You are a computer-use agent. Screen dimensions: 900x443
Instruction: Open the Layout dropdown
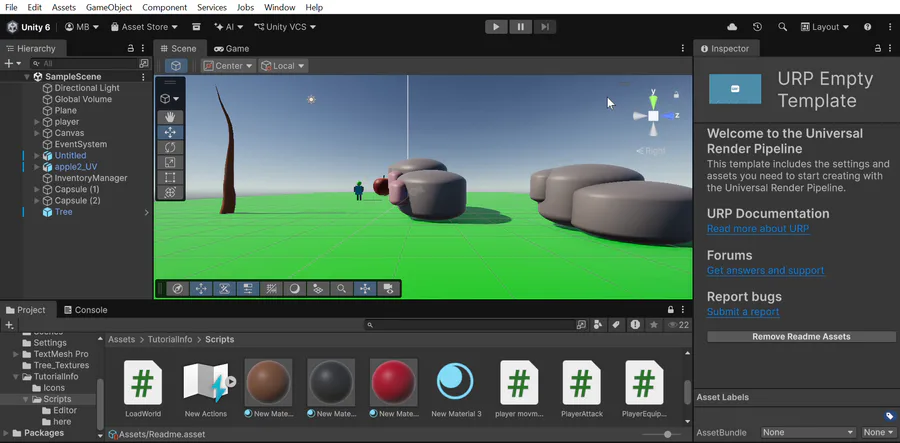pos(824,27)
